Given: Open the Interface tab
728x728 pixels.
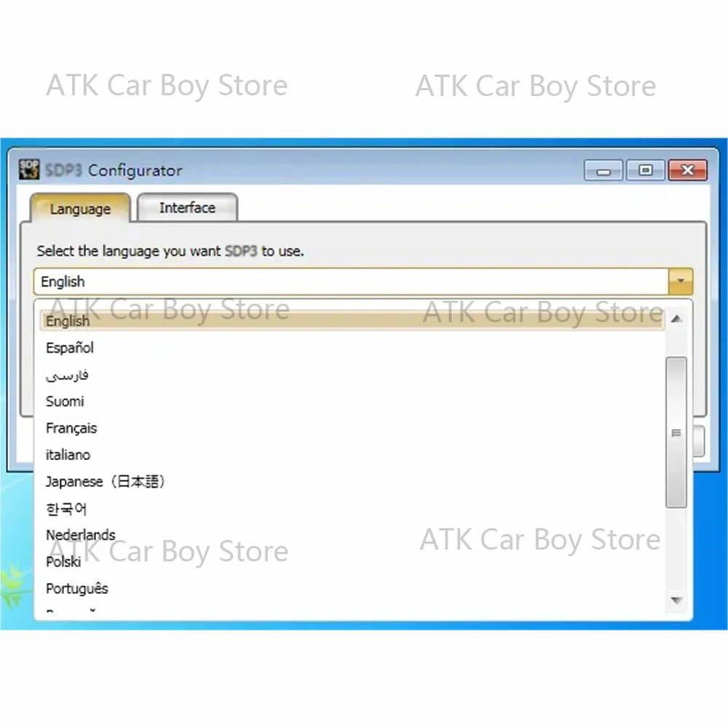Looking at the screenshot, I should (x=188, y=207).
